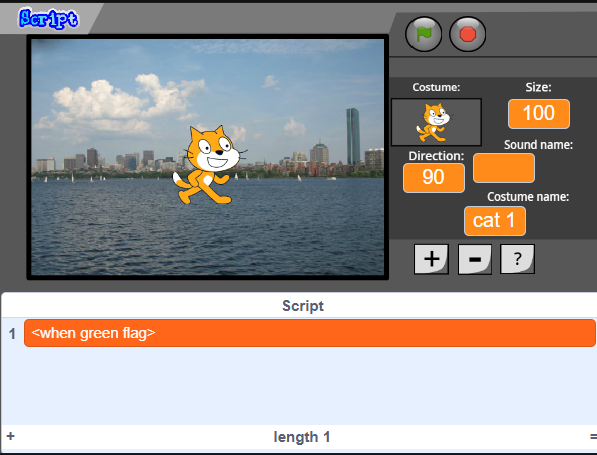Click the blue Script logo tab
This screenshot has height=455, width=597.
pos(48,18)
